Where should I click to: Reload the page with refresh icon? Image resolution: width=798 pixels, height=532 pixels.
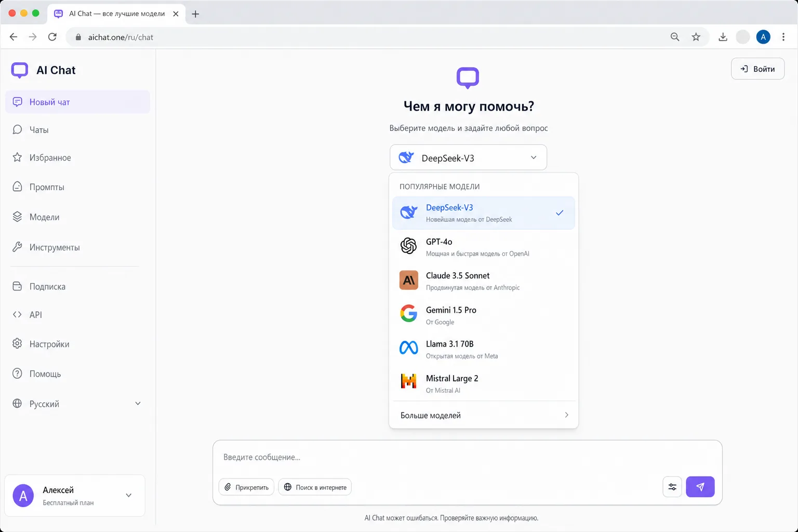coord(52,37)
